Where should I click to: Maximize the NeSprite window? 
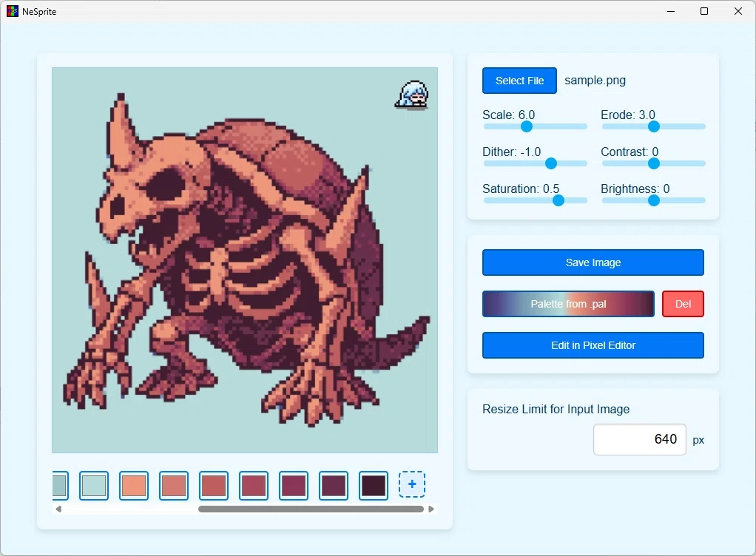(x=704, y=11)
